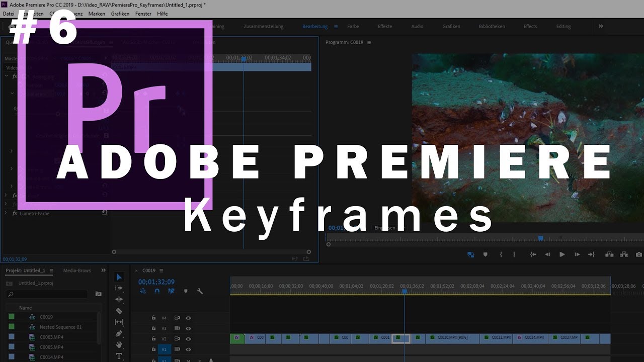644x362 pixels.
Task: Open C0019 timeline panel menu
Action: [x=161, y=270]
